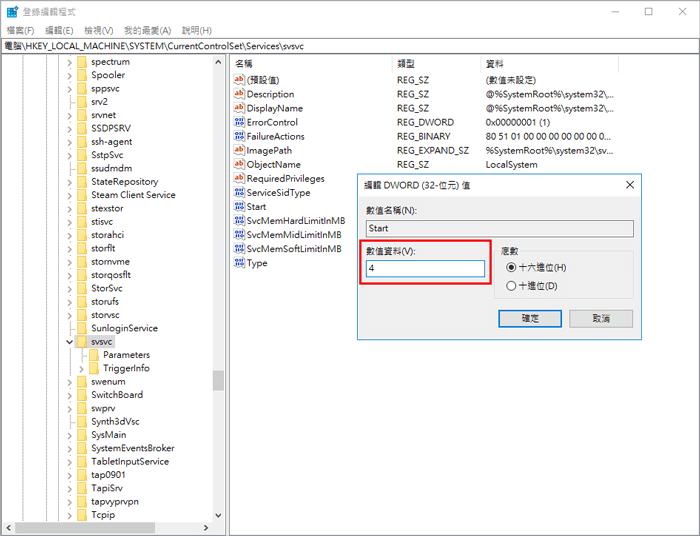700x536 pixels.
Task: Click the Parameters folder icon
Action: 94,355
